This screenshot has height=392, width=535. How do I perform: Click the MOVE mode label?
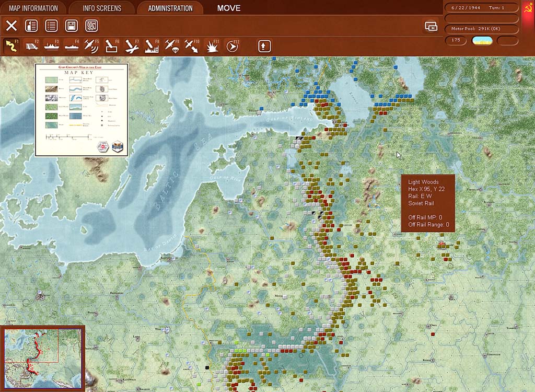[229, 8]
